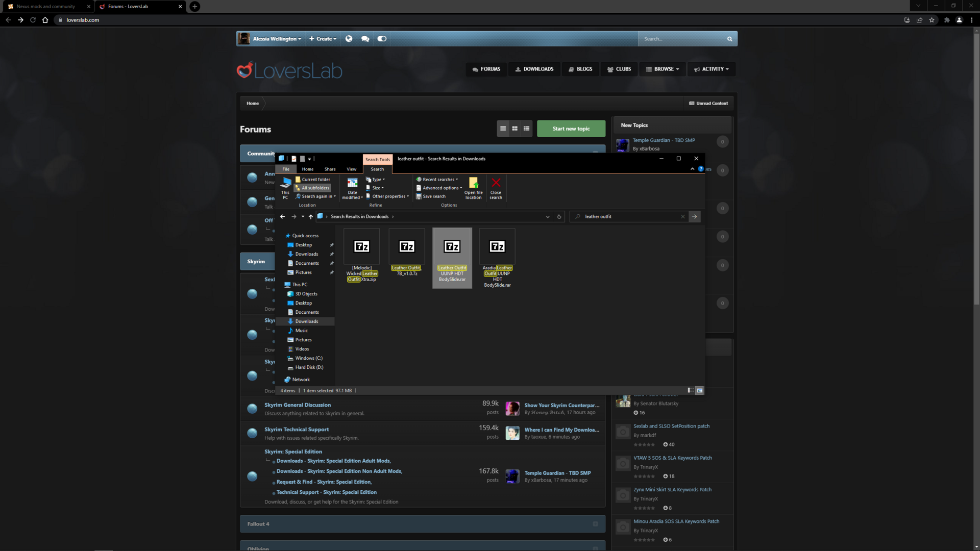Click the Explorer help question-mark icon

701,169
